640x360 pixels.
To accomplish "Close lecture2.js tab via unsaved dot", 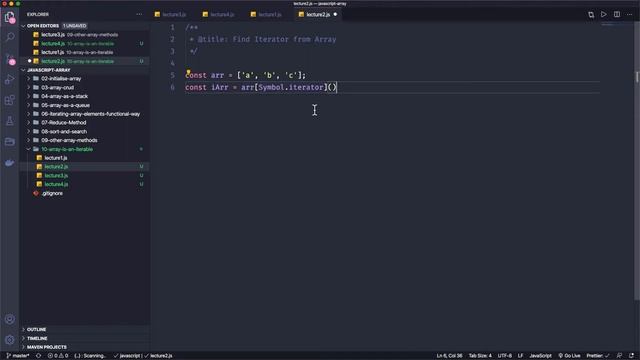I will (x=335, y=14).
